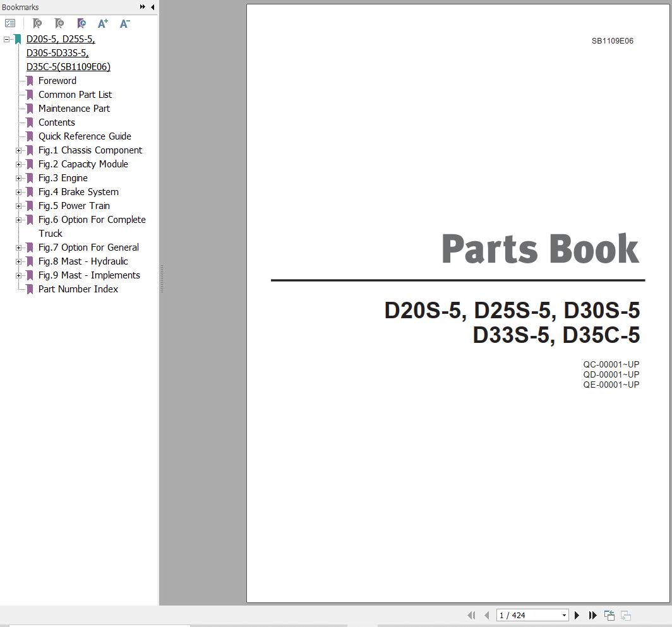Expand Fig.1 Chassis Component bookmark
Viewport: 672px width, 627px height.
(x=18, y=150)
